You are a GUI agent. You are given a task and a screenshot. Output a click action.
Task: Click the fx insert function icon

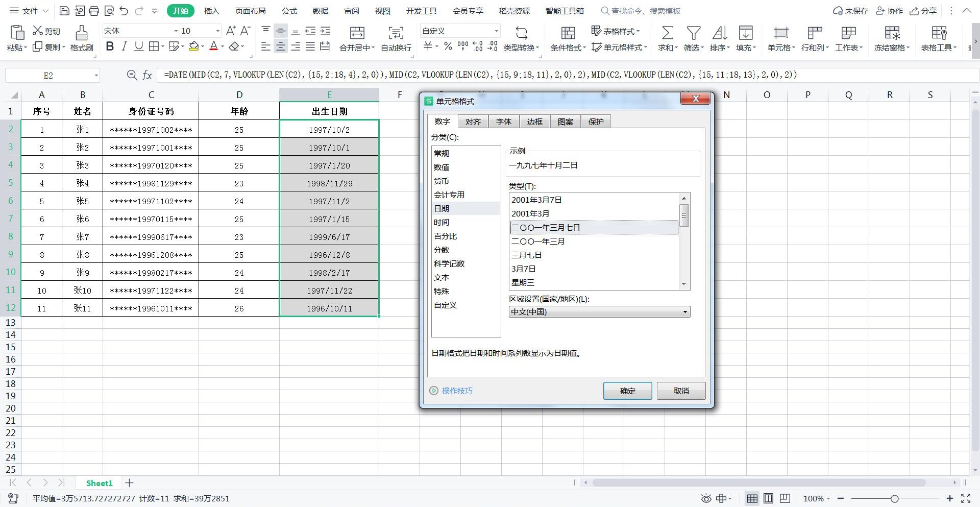coord(147,75)
